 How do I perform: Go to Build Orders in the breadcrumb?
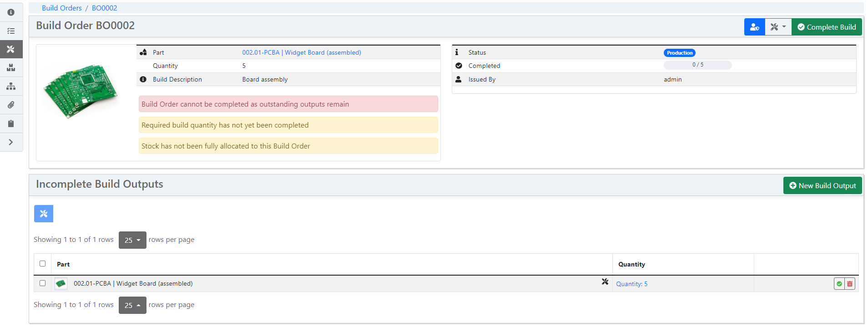62,8
